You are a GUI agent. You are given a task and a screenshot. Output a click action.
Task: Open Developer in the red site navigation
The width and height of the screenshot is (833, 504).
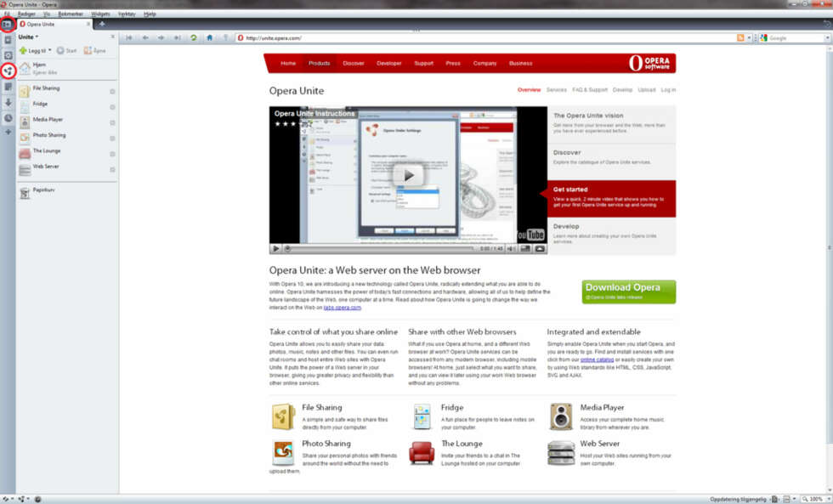pyautogui.click(x=389, y=63)
